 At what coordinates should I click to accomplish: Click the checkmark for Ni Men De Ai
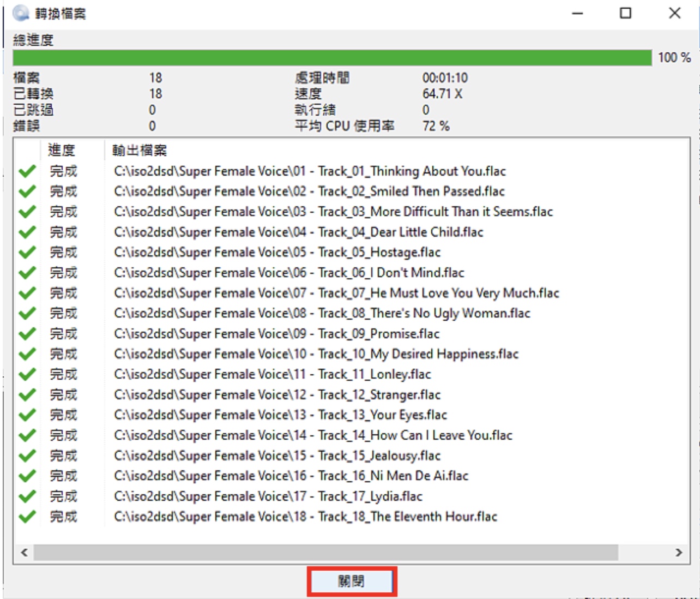click(x=27, y=476)
